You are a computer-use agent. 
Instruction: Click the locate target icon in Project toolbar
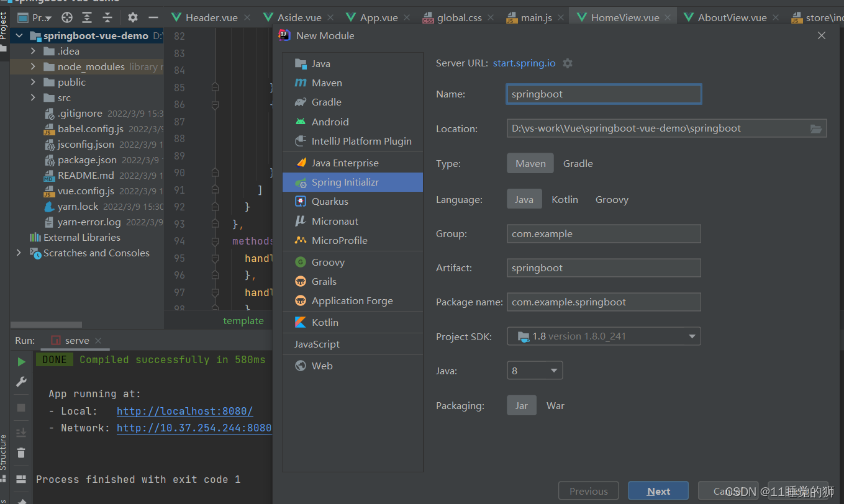coord(66,17)
